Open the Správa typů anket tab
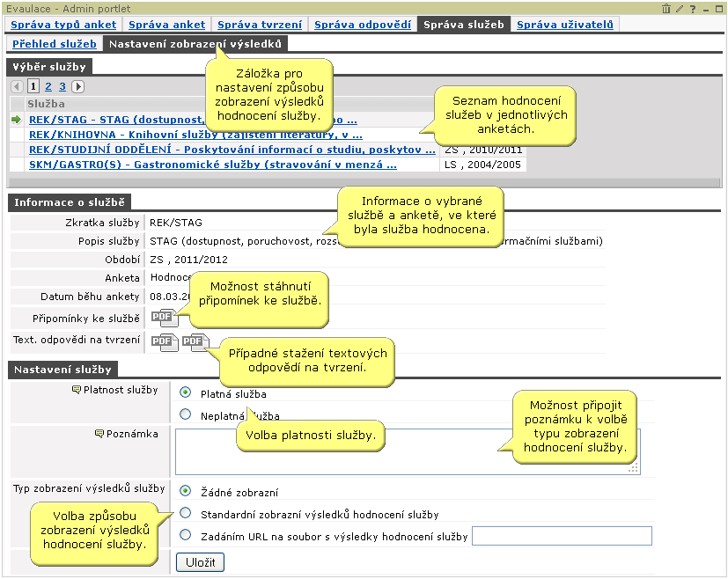728x579 pixels. click(63, 25)
